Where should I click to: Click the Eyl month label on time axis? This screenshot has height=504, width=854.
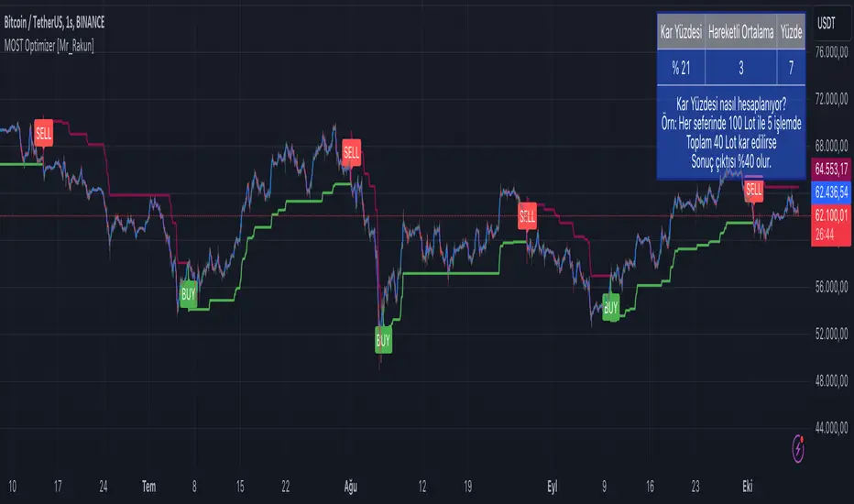point(553,487)
